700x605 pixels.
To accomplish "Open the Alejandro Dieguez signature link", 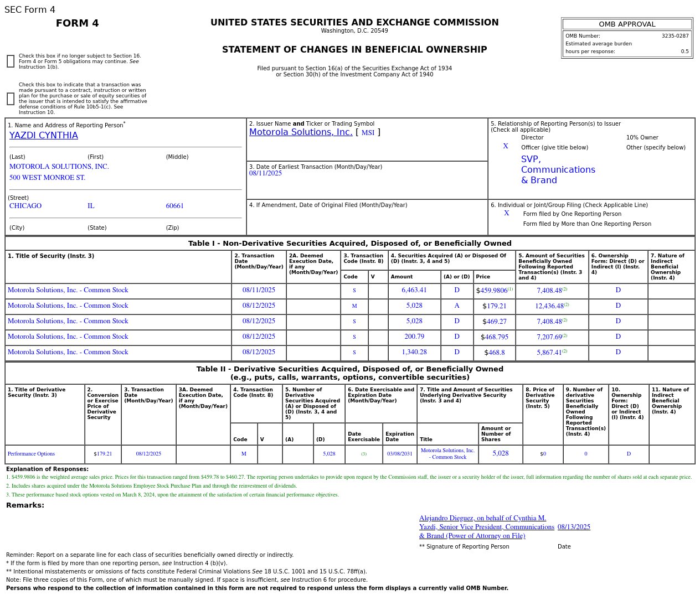I will pos(487,527).
